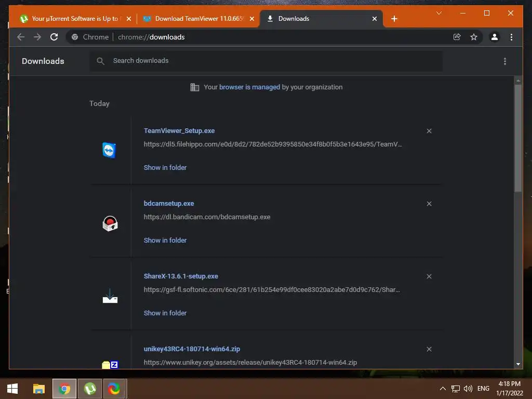Screen dimensions: 532x399
Task: Remove ShareX-13.6.1-setup.exe from the list
Action: click(x=429, y=276)
